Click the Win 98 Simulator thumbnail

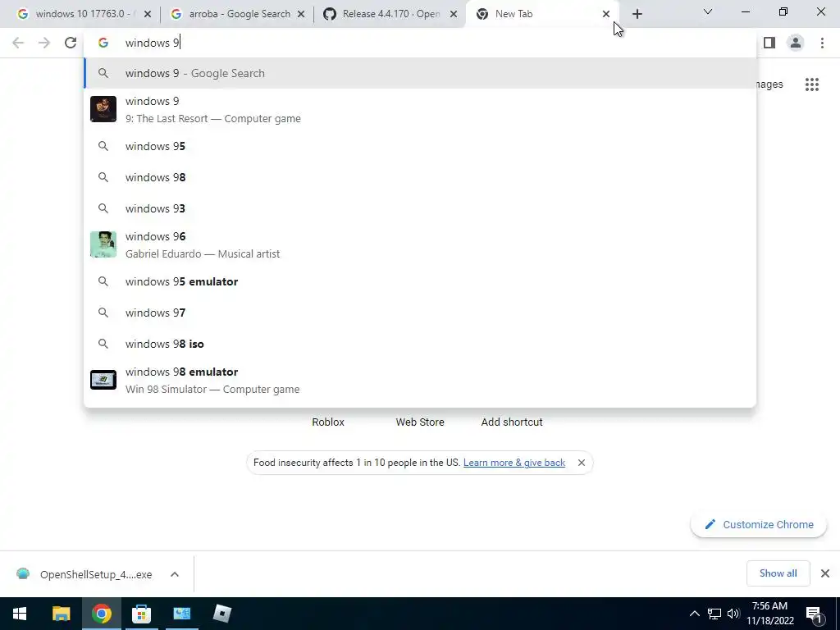coord(103,380)
